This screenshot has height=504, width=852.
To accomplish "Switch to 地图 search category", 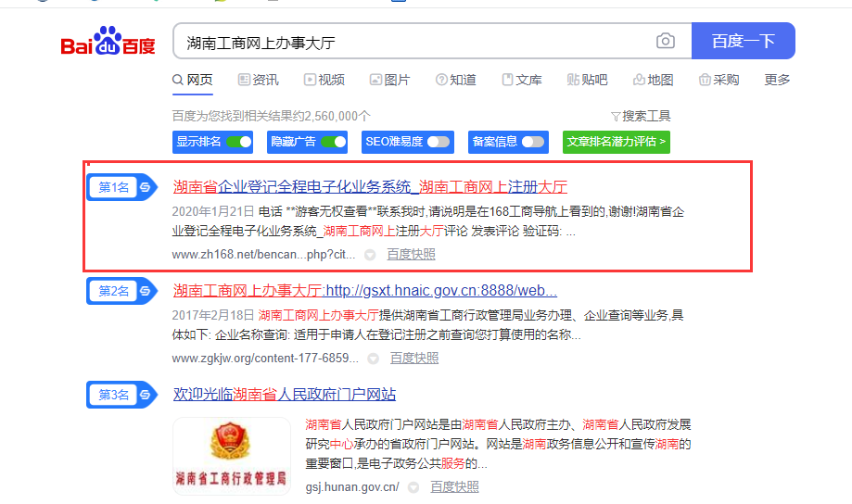I will [x=653, y=80].
